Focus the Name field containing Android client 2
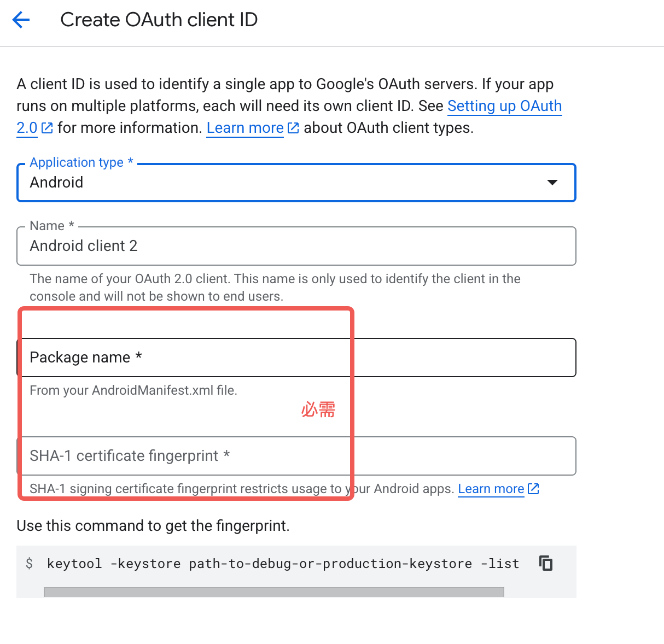 [x=295, y=246]
